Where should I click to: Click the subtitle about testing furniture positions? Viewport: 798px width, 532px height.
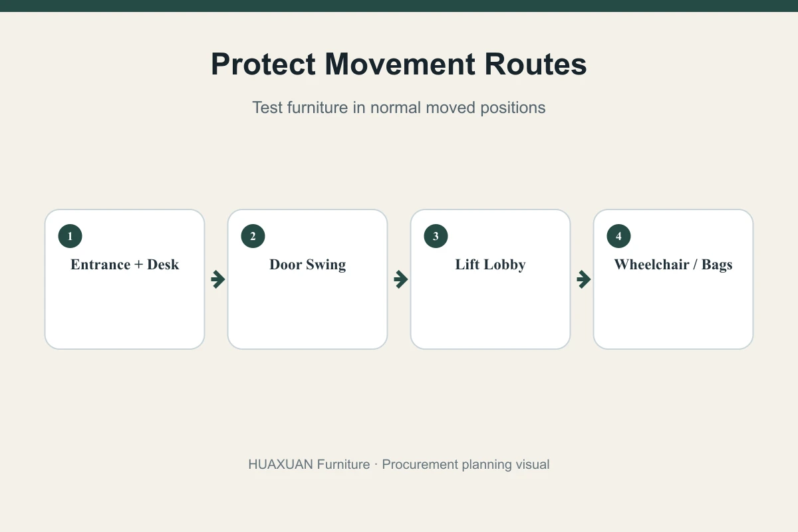(399, 108)
